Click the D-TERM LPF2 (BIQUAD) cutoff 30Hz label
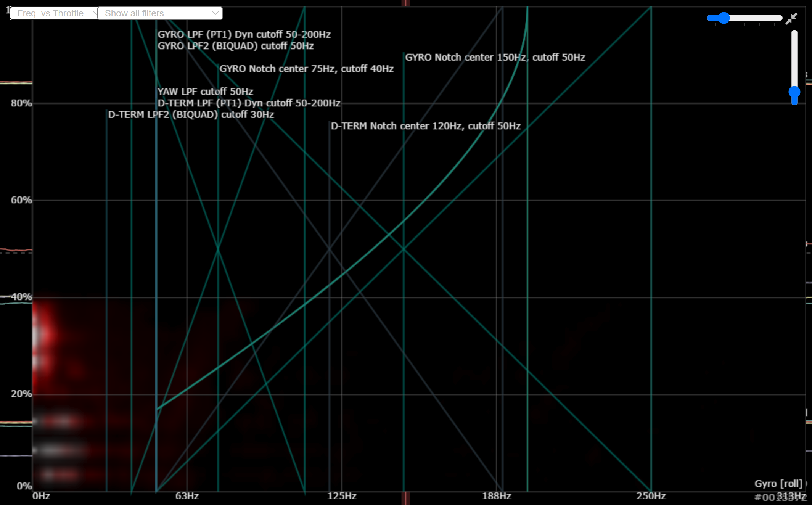 point(191,114)
